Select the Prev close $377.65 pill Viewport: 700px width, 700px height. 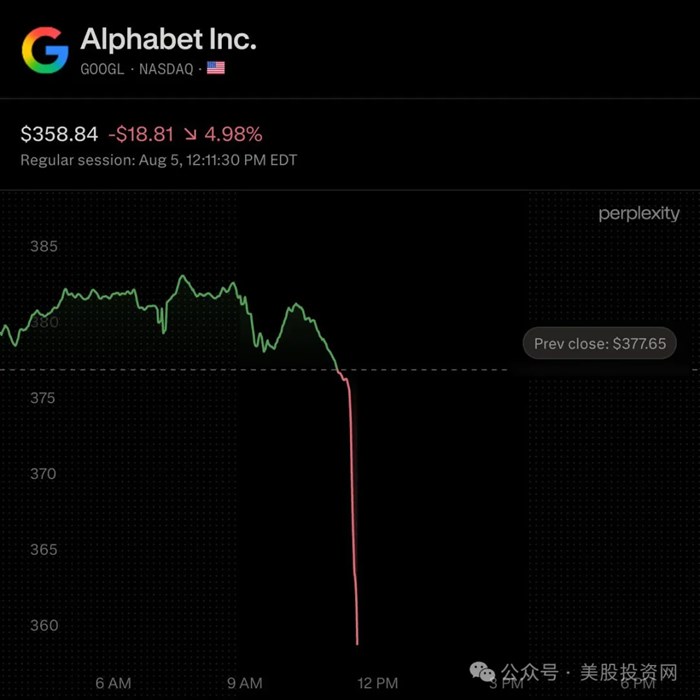[600, 343]
